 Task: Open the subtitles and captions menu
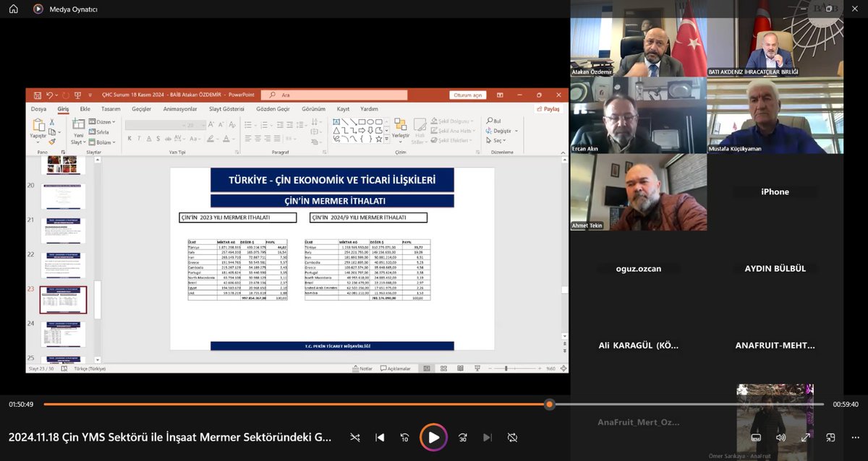tap(756, 437)
